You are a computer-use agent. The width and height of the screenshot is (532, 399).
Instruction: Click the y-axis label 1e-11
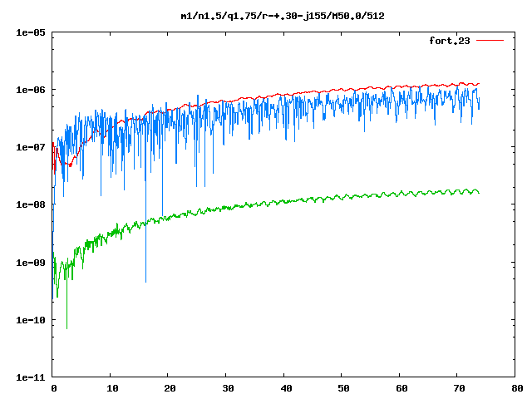coord(31,377)
